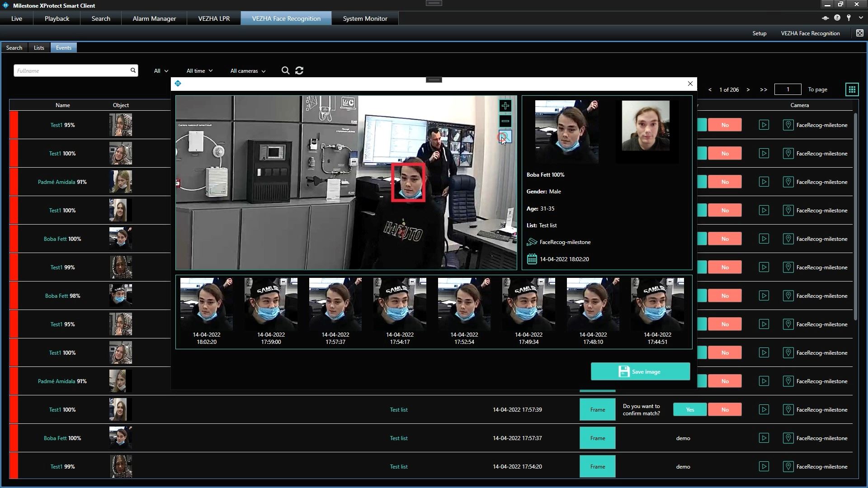
Task: Click the camera icon next to FaceRecog-milestone
Action: [532, 242]
